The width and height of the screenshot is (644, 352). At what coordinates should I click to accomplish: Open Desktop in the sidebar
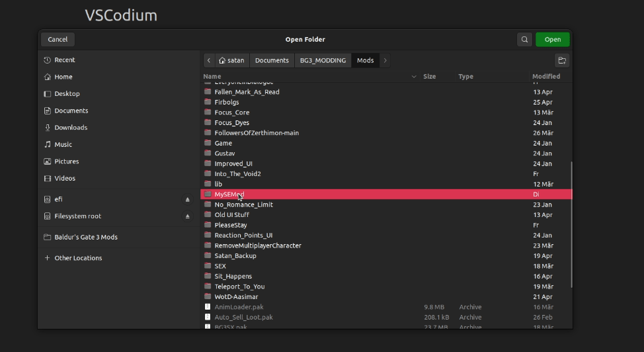119,94
